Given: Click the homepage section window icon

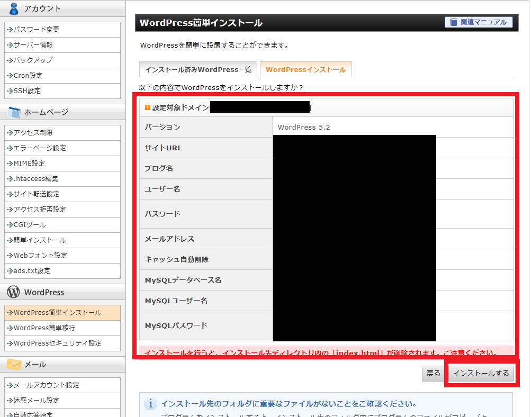Looking at the screenshot, I should (x=14, y=112).
